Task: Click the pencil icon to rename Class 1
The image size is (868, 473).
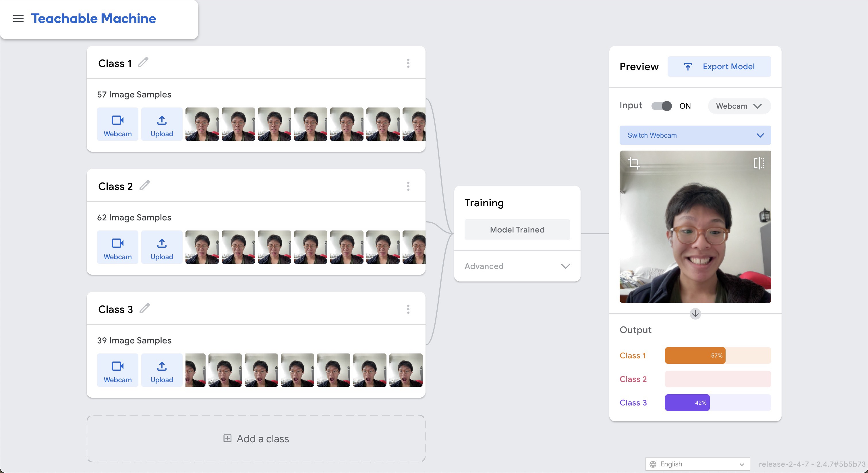Action: (143, 63)
